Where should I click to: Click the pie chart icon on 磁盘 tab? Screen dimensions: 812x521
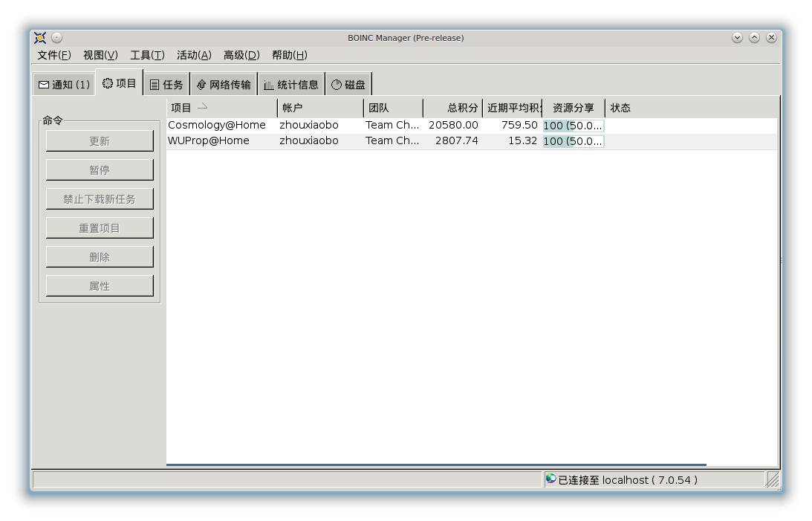(x=337, y=85)
